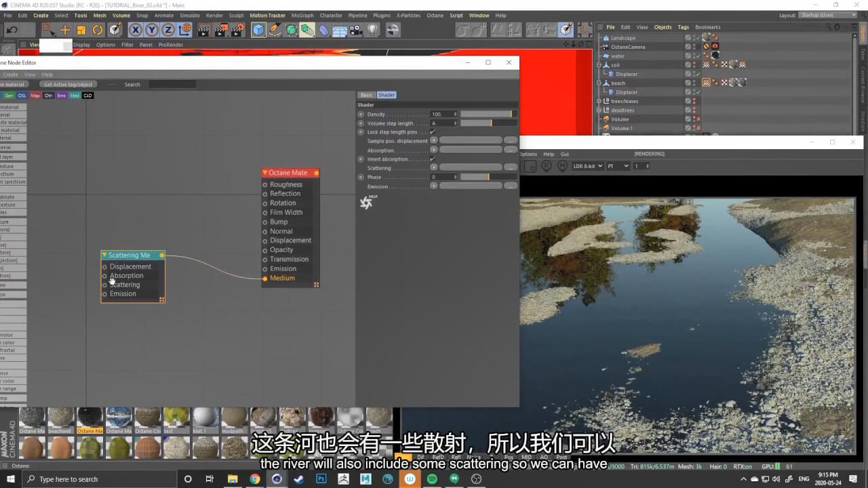Screen dimensions: 868x488
Task: Select the Move tool
Action: (x=65, y=30)
